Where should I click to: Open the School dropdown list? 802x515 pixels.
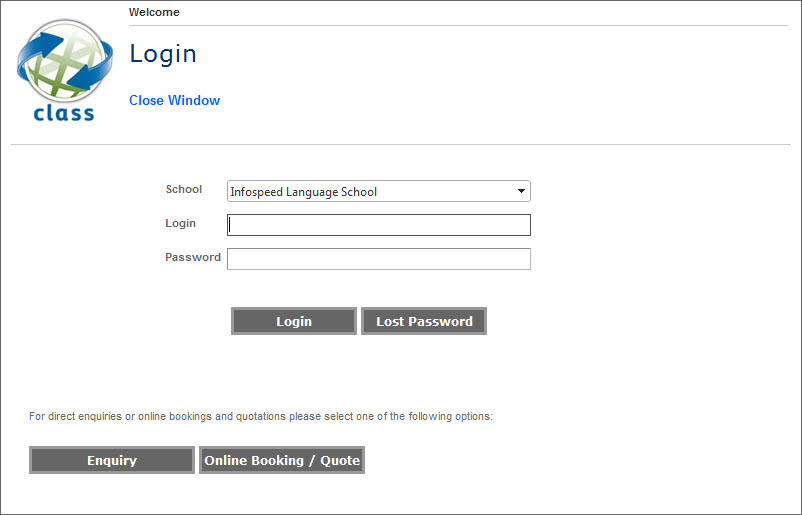click(x=378, y=192)
